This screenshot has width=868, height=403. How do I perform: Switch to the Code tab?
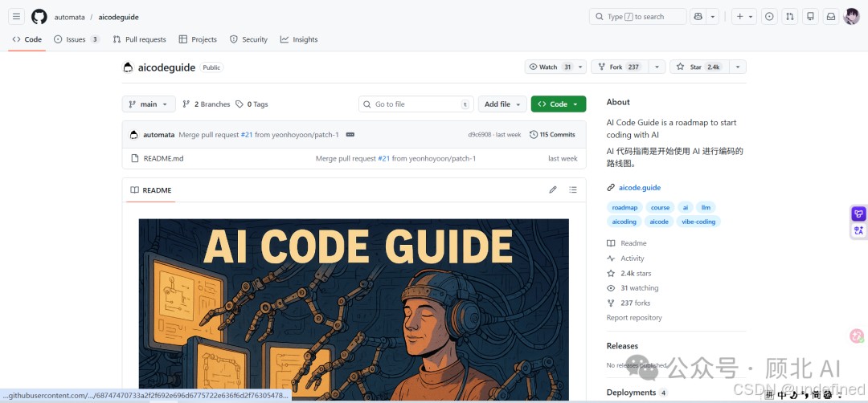tap(27, 39)
